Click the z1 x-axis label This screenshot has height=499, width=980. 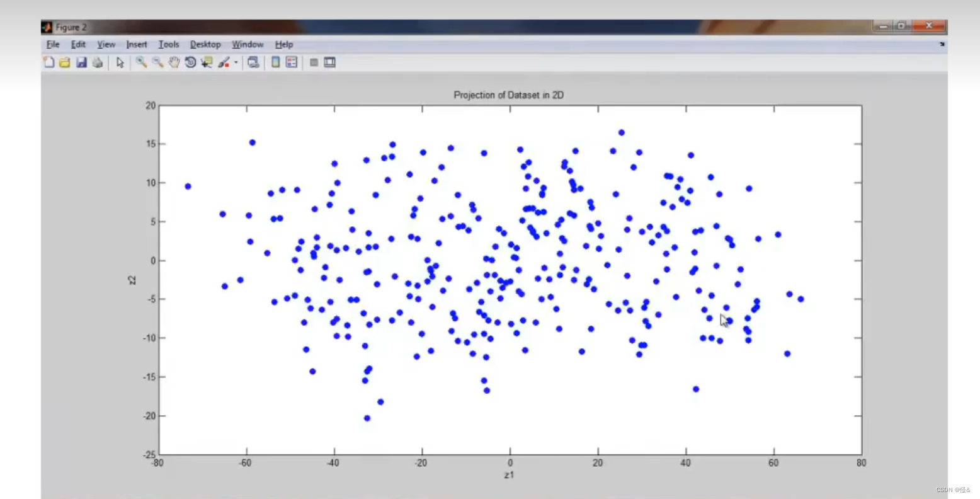509,474
